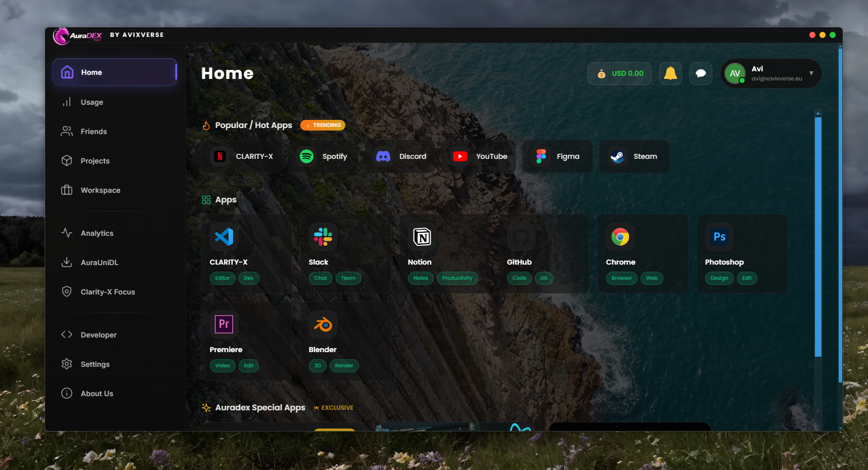
Task: Click the Usage bar chart icon
Action: (67, 102)
